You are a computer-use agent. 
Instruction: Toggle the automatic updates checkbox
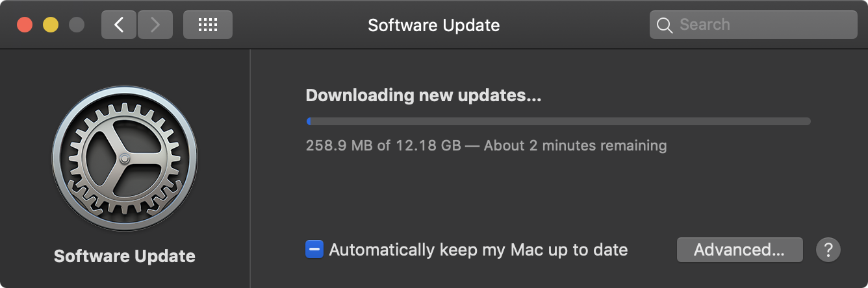point(314,249)
